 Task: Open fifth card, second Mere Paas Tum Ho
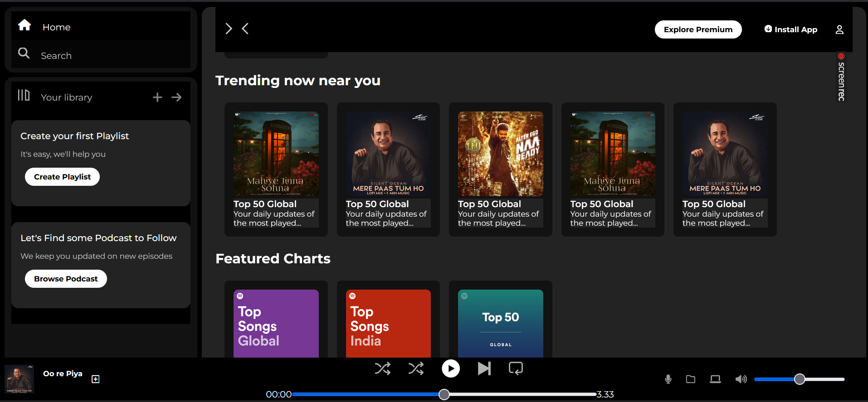725,170
